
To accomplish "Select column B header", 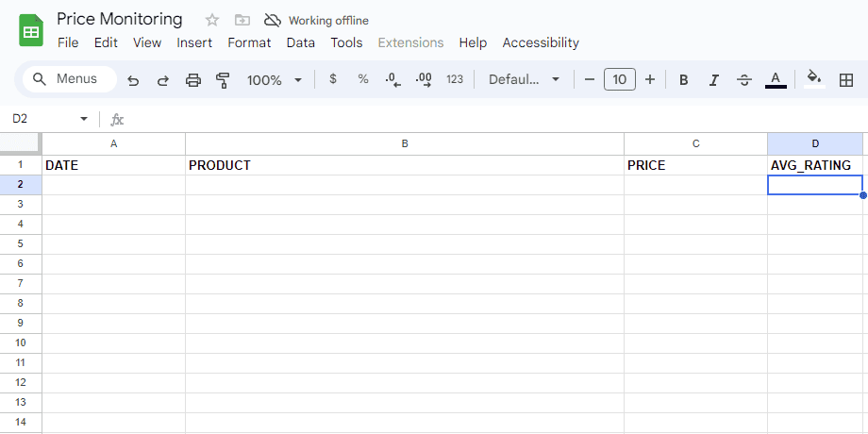I will [x=405, y=144].
